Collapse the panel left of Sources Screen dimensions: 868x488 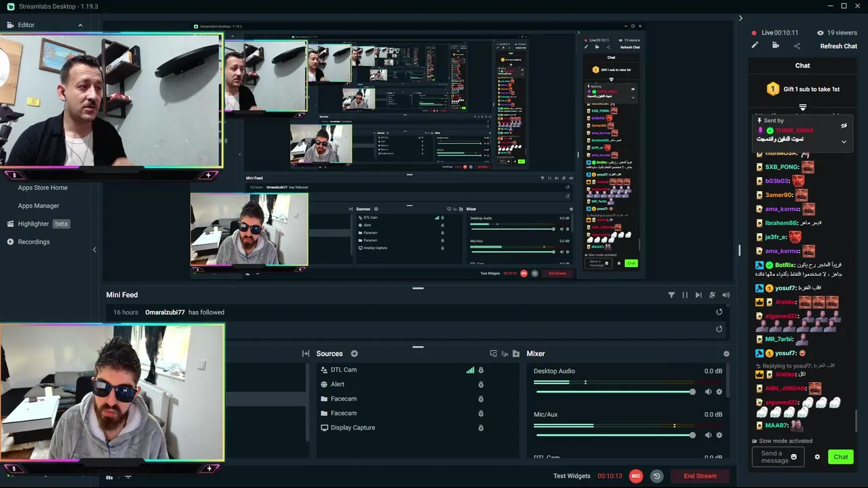pos(306,354)
